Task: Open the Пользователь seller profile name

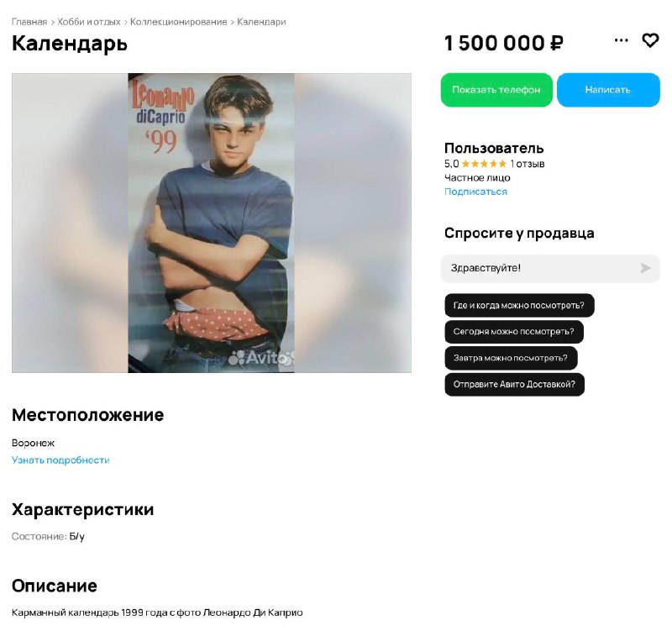Action: tap(494, 148)
